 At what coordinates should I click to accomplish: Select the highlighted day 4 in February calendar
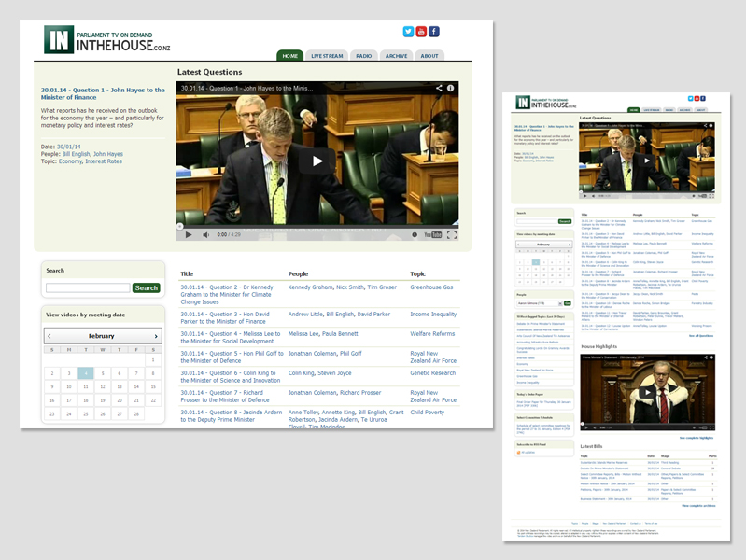86,373
